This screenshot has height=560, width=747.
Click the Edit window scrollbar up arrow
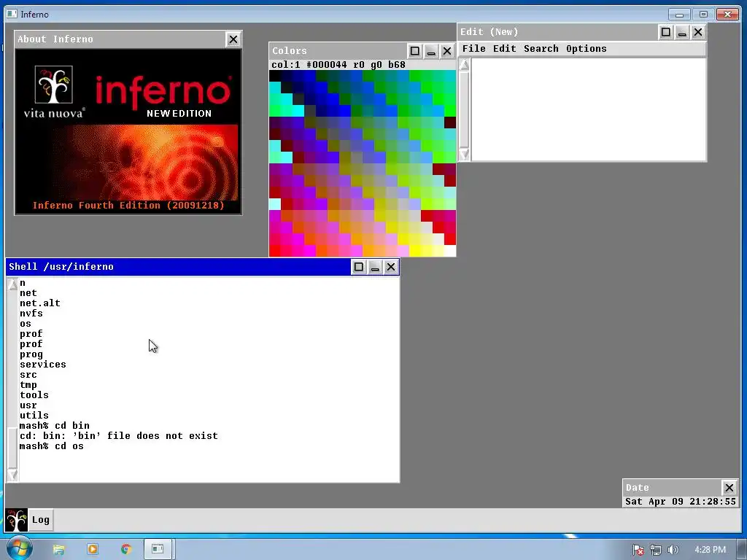(x=465, y=65)
